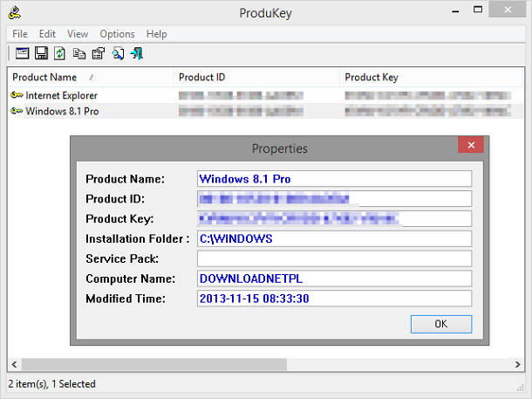Click the blurred Product ID field in Properties

pyautogui.click(x=334, y=199)
